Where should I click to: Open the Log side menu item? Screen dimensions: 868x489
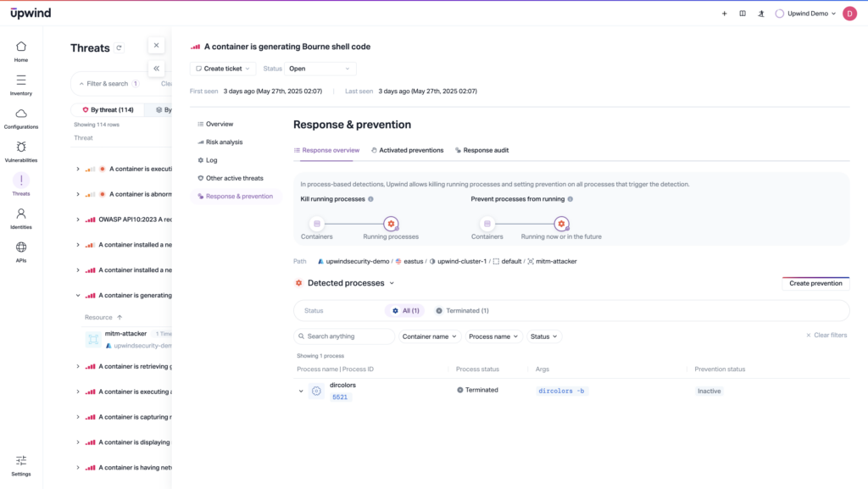tap(208, 160)
